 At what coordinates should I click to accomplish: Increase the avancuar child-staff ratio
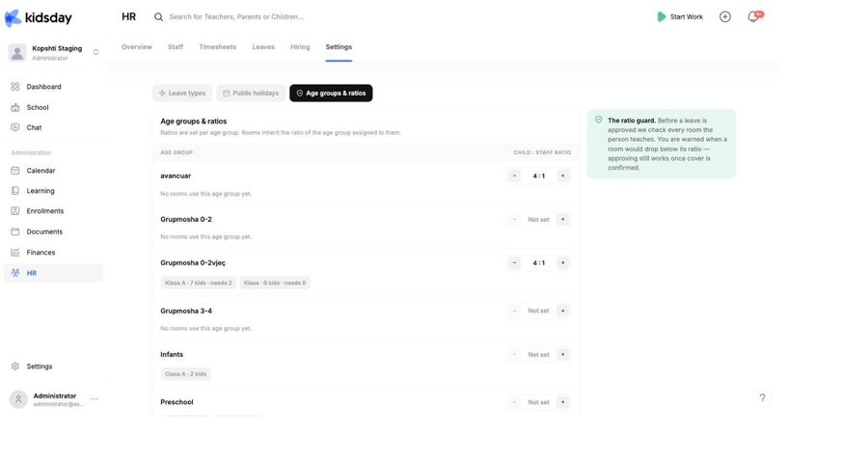click(562, 176)
